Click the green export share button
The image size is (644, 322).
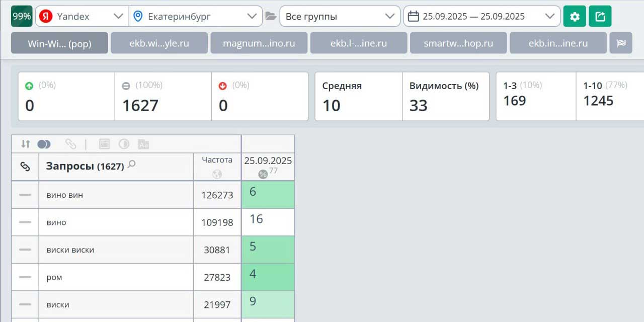[600, 17]
